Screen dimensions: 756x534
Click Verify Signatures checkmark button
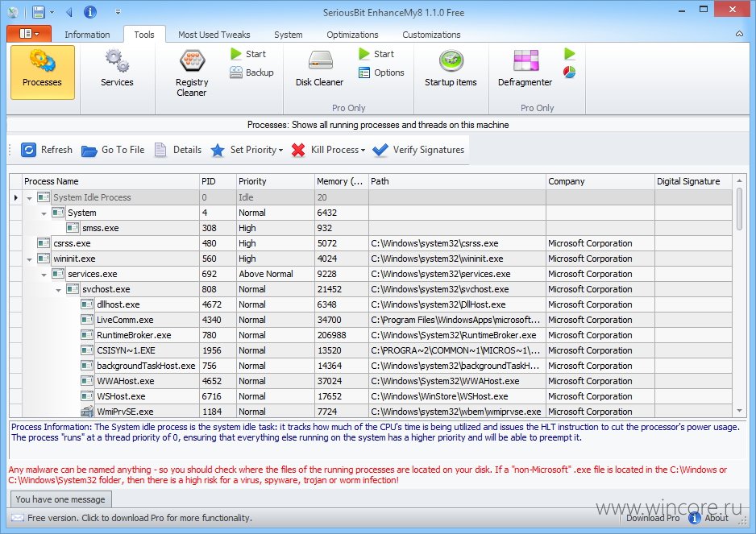418,150
